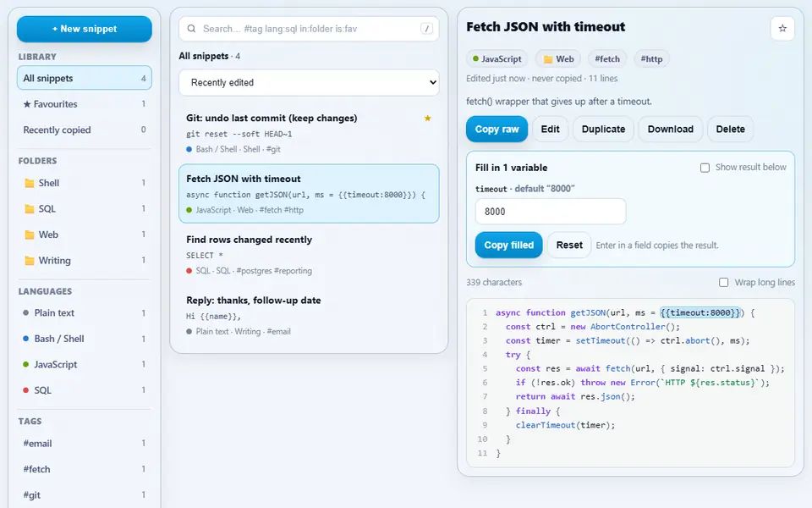
Task: Click the Fetch JSON with timeout title heading
Action: [546, 27]
